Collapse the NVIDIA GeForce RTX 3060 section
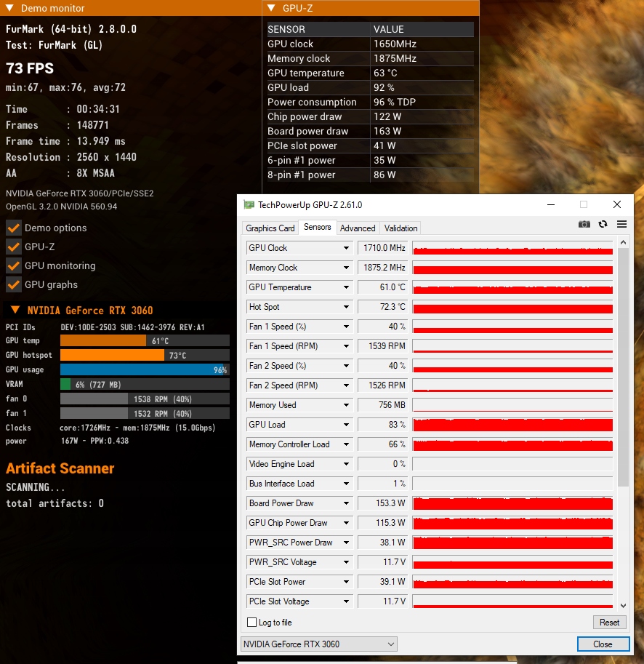 [x=15, y=310]
